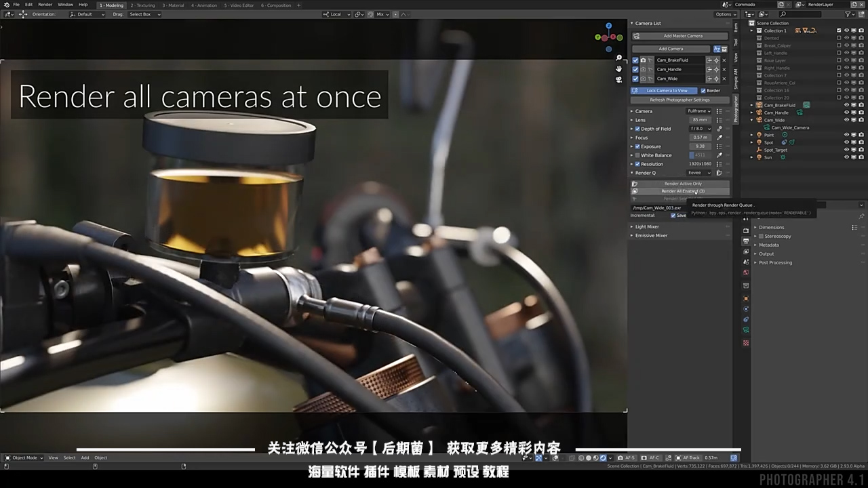Open the Fullframe sensor dropdown
This screenshot has height=488, width=868.
[x=698, y=111]
